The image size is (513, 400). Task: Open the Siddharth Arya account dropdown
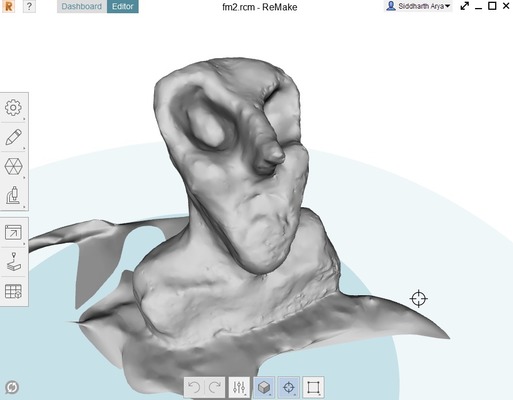[418, 6]
